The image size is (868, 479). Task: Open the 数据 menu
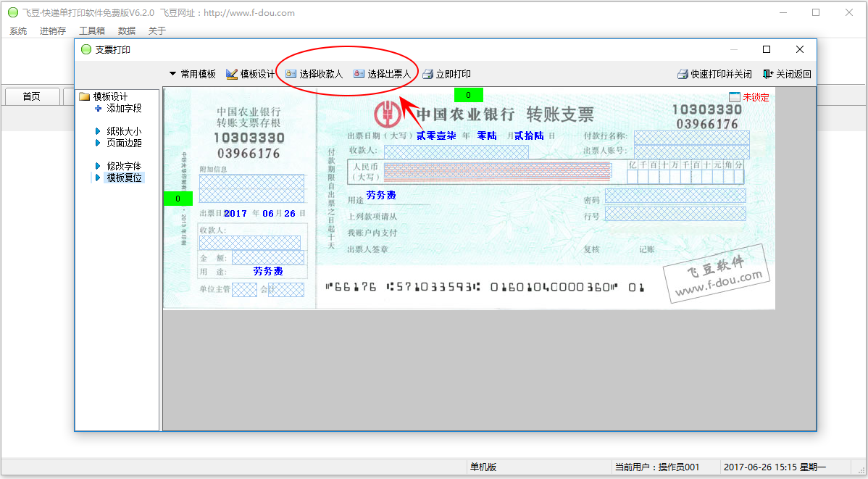click(x=127, y=31)
